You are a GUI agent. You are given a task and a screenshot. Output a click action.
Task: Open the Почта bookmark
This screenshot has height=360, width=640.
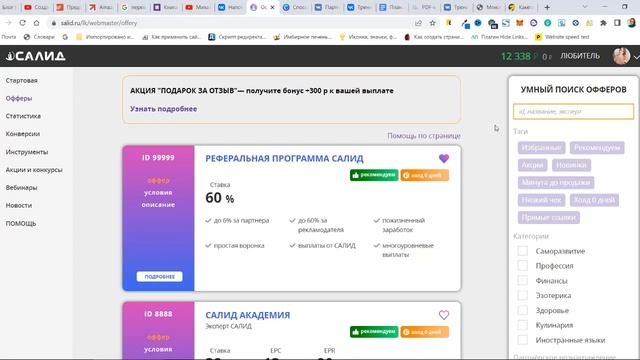tap(9, 37)
